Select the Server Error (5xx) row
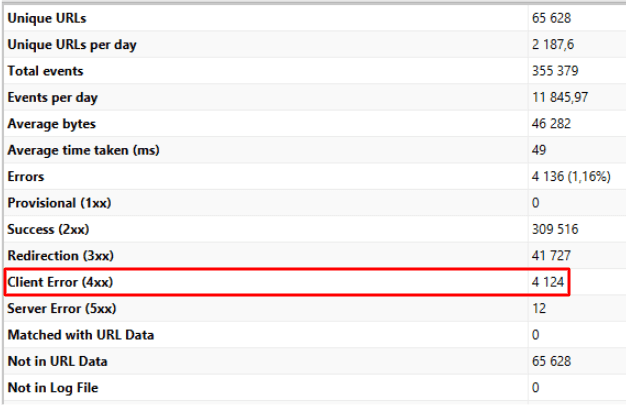626x406 pixels. tap(315, 308)
